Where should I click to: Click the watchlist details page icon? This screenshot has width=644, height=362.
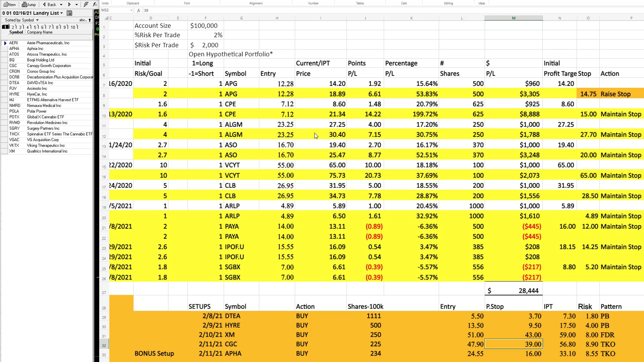tap(69, 13)
